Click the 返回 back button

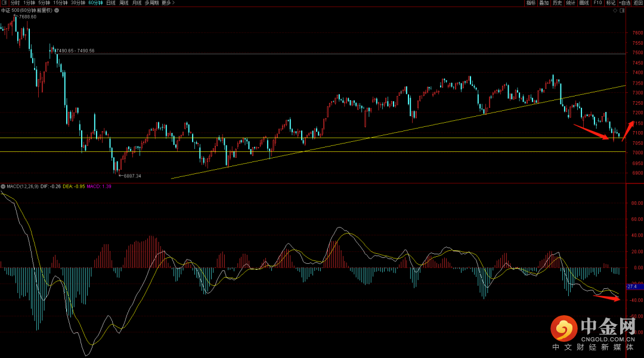tap(638, 3)
